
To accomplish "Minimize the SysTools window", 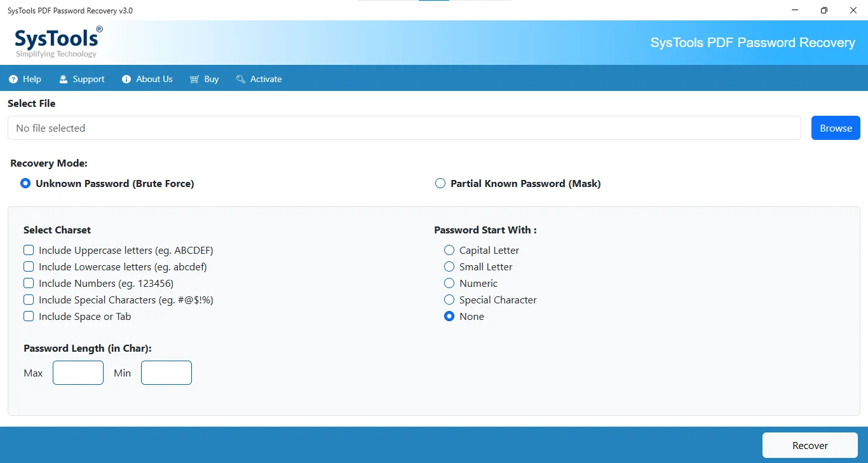I will (x=796, y=10).
